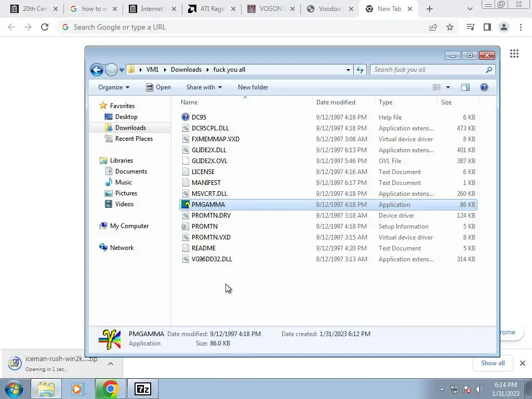Click the change view icon
This screenshot has height=399, width=532.
click(436, 87)
